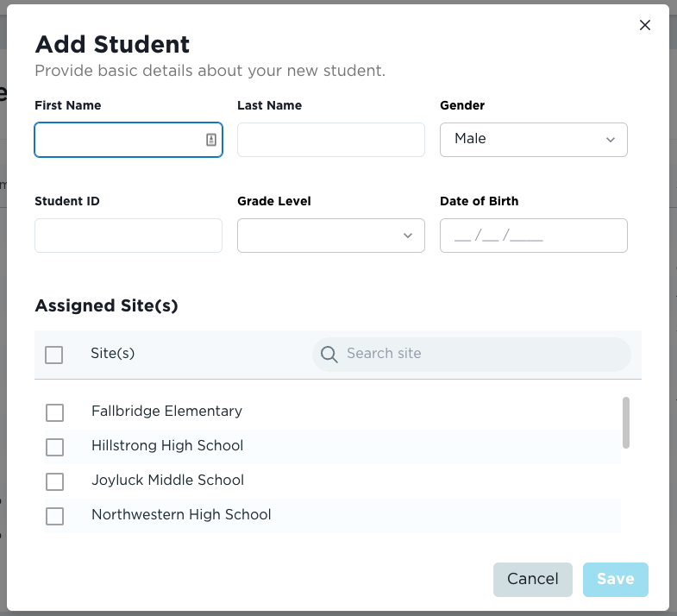The width and height of the screenshot is (677, 616).
Task: Click the search magnifier icon
Action: click(x=329, y=354)
